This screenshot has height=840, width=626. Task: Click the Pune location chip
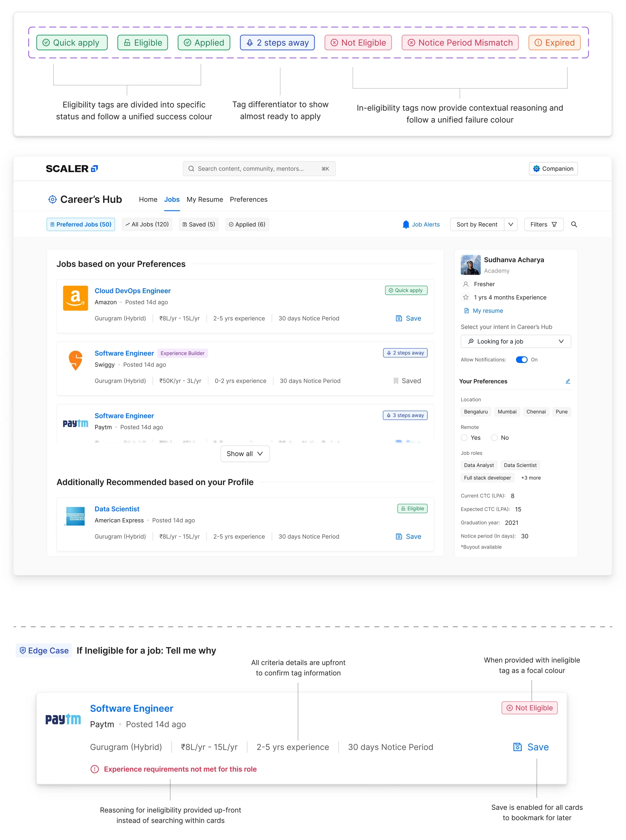[x=562, y=412]
